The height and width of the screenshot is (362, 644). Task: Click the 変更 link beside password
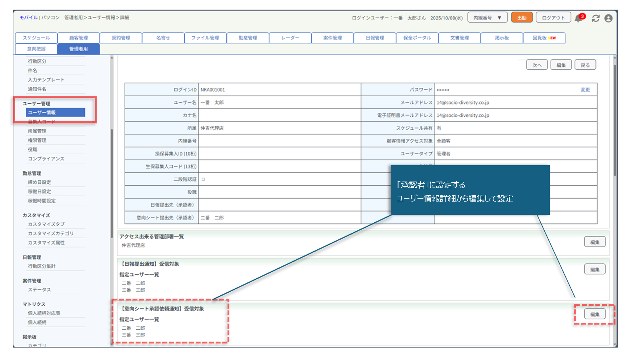(585, 90)
